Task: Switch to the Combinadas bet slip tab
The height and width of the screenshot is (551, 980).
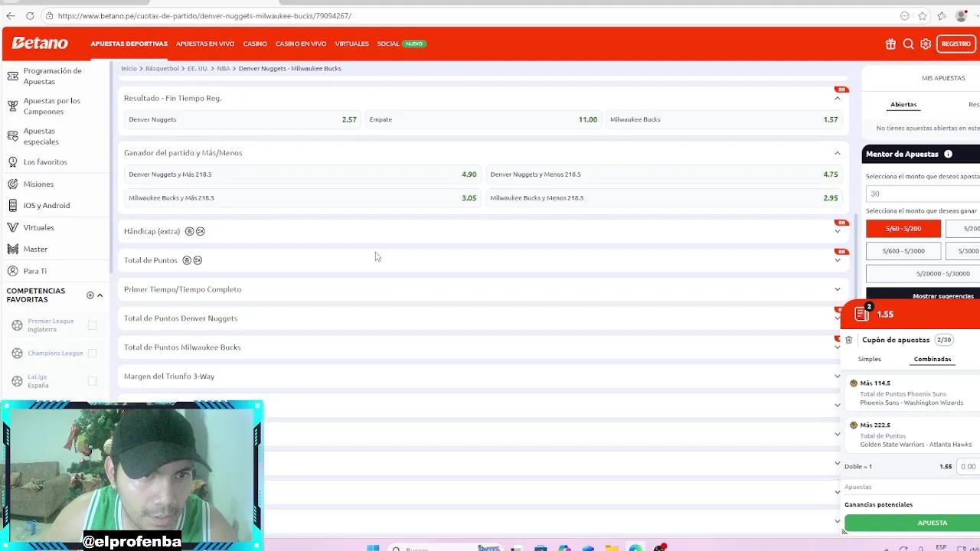Action: [932, 359]
